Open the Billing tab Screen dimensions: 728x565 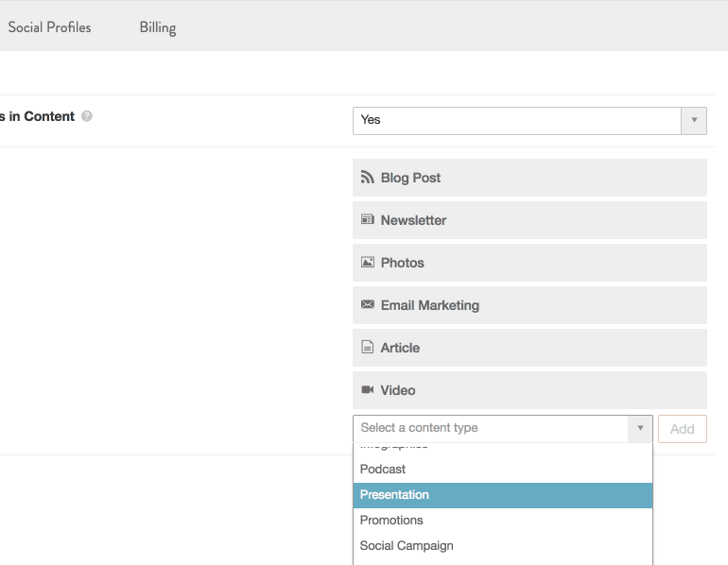(158, 27)
